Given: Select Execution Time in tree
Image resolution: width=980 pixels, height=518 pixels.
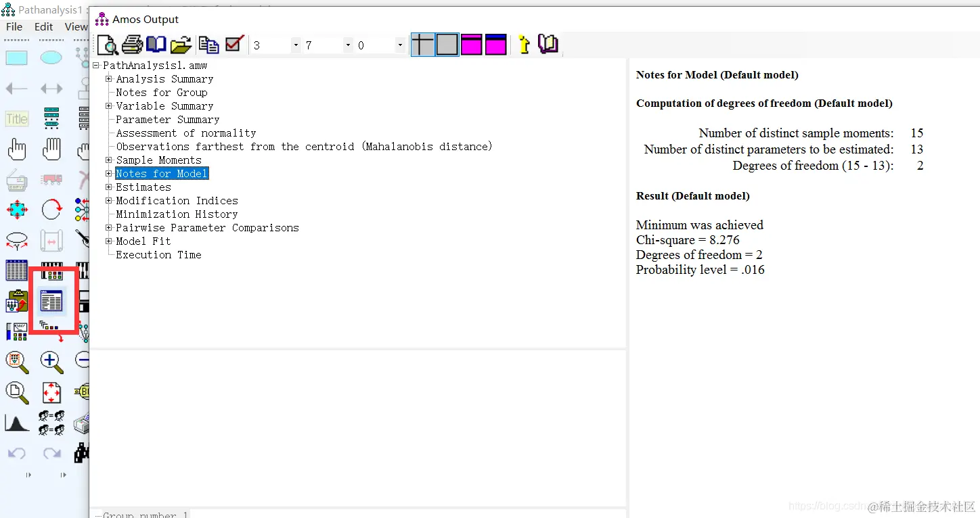Looking at the screenshot, I should (158, 255).
